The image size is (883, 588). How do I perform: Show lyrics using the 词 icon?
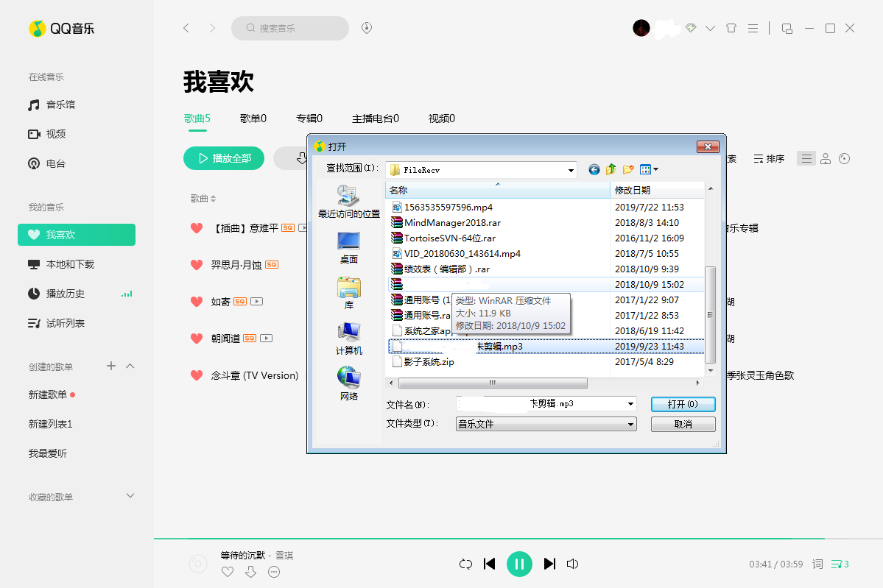[817, 563]
